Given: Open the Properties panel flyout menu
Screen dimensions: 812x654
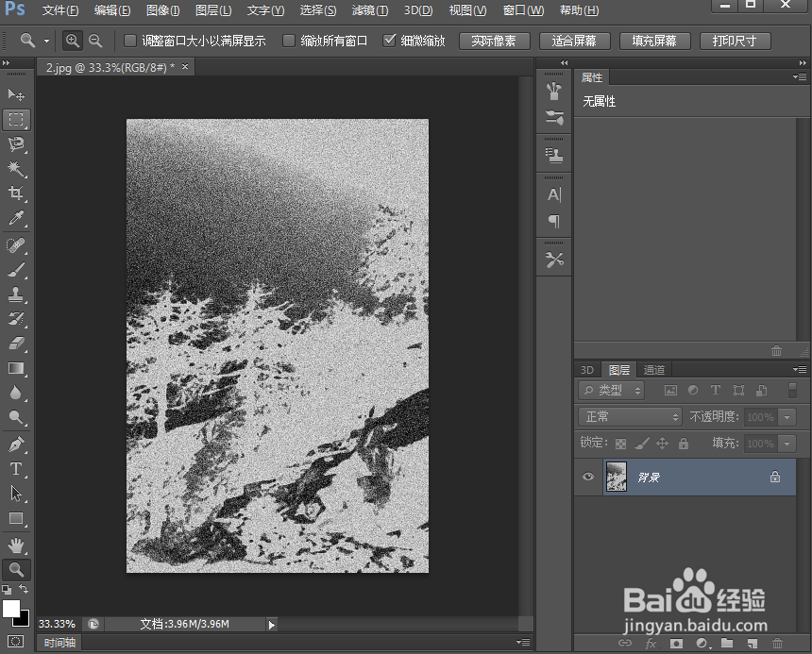Looking at the screenshot, I should (x=800, y=77).
